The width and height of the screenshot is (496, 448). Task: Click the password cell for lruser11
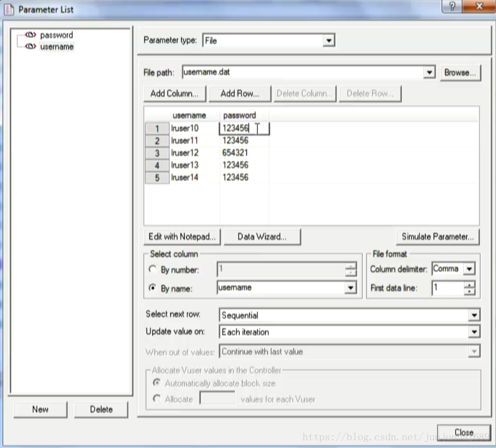[x=244, y=141]
